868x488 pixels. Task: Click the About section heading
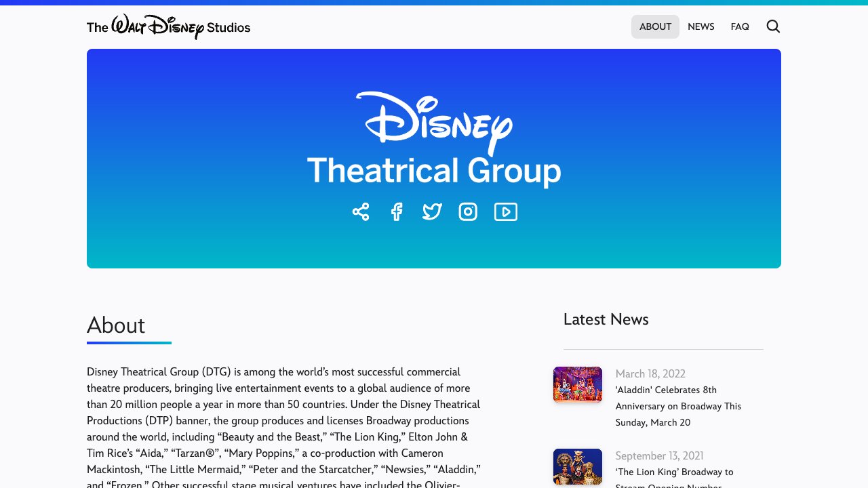coord(116,326)
